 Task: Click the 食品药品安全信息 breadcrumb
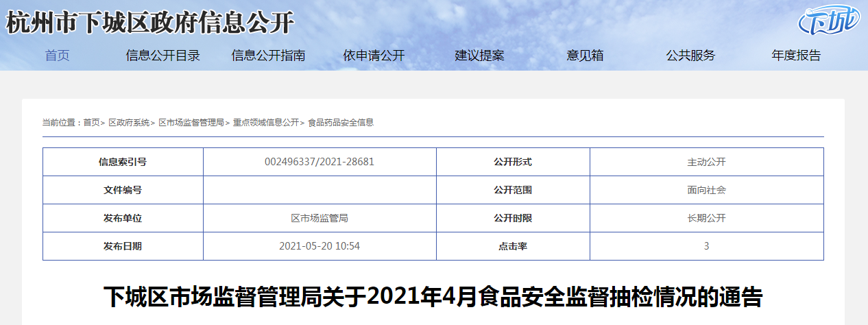pos(341,123)
